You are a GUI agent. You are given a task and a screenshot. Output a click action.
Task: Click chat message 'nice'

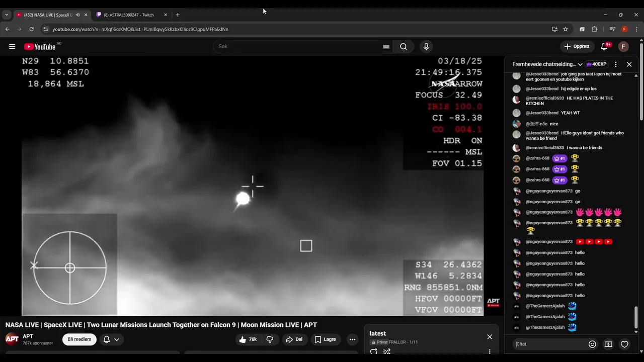click(x=554, y=124)
